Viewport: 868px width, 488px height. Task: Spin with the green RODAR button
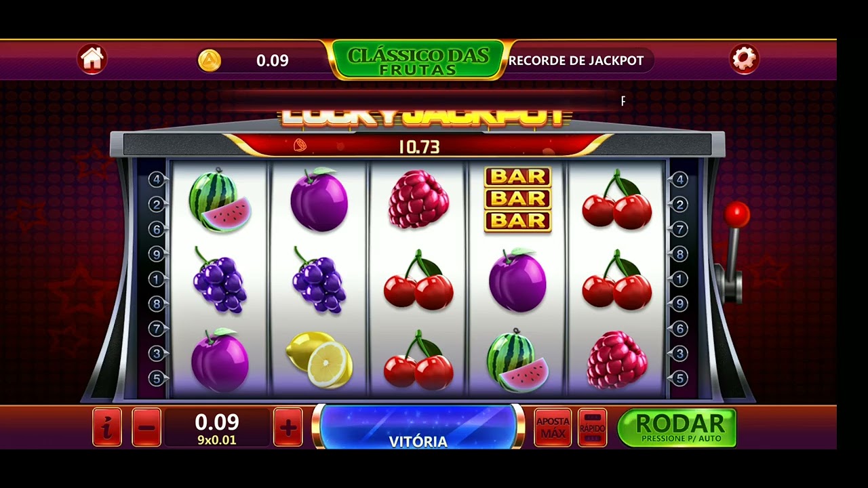pos(677,427)
